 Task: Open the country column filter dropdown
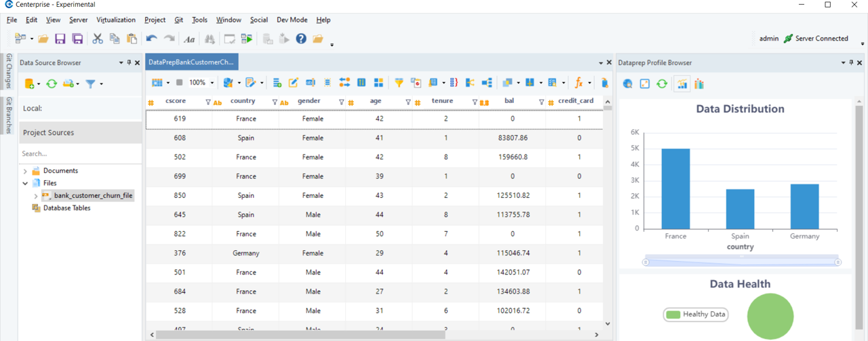coord(275,102)
